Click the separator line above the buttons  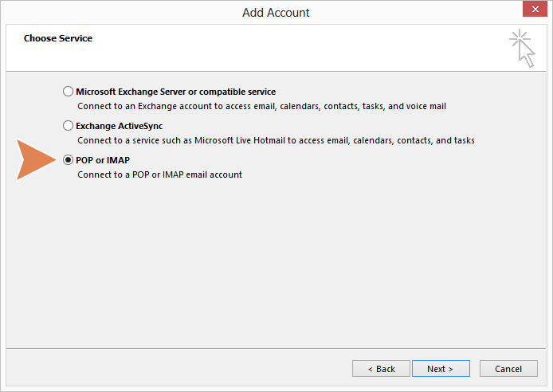click(276, 349)
